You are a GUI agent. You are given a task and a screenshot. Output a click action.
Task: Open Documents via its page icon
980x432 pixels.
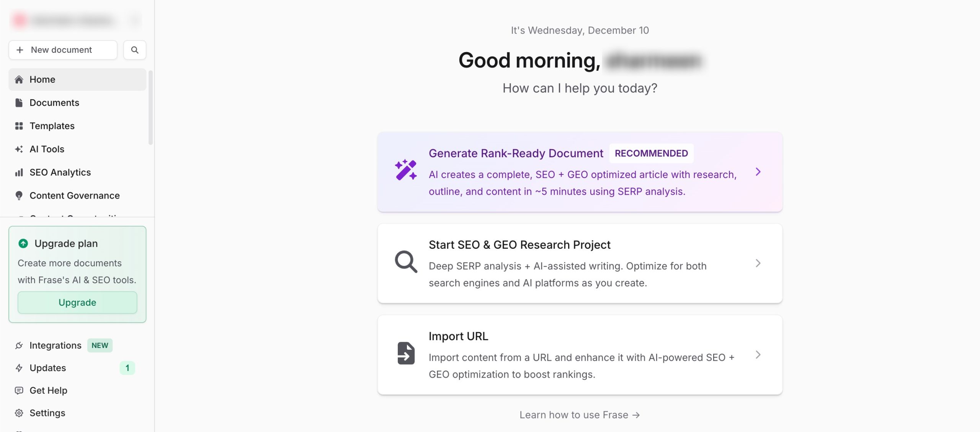coord(19,103)
